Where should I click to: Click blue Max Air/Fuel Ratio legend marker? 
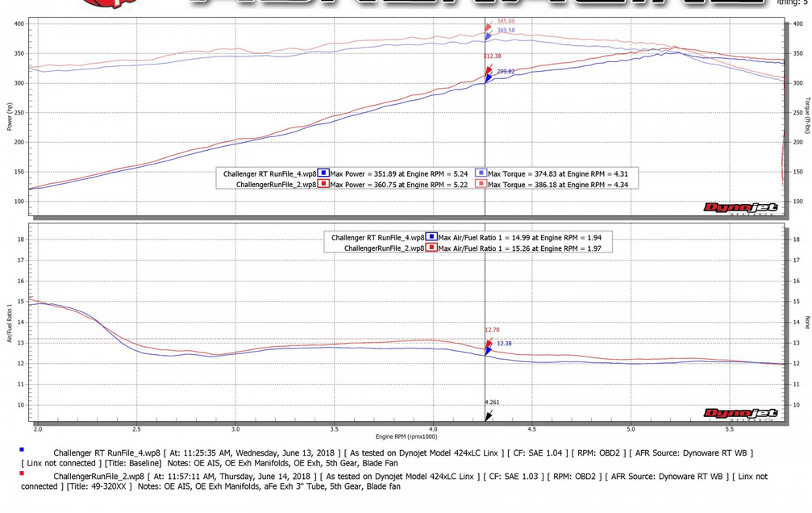pos(431,237)
